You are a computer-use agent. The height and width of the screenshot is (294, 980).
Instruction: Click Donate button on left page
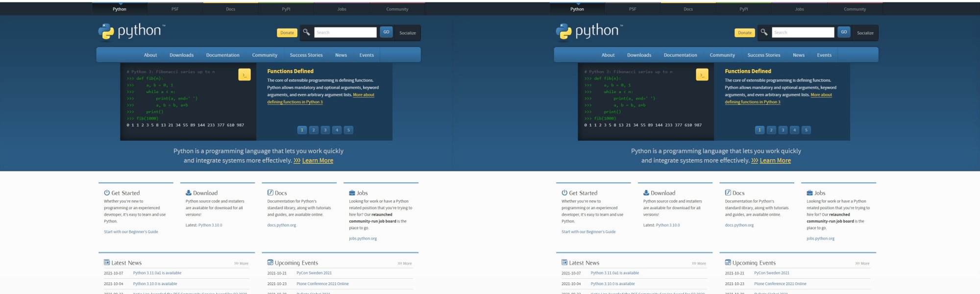[x=287, y=33]
